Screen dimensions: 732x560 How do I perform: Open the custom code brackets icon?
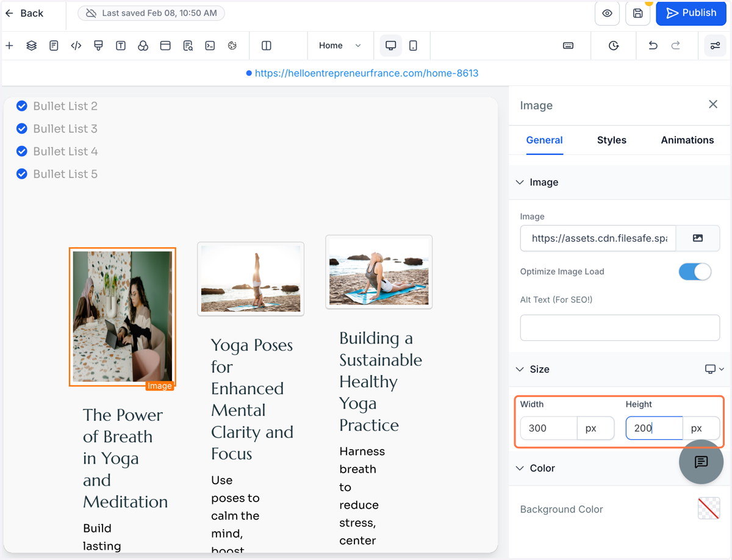(76, 46)
